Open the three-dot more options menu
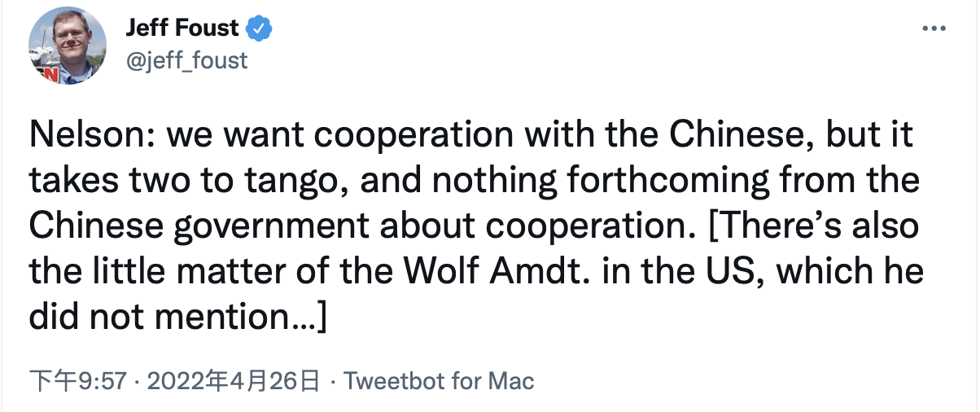980x412 pixels. 933,28
